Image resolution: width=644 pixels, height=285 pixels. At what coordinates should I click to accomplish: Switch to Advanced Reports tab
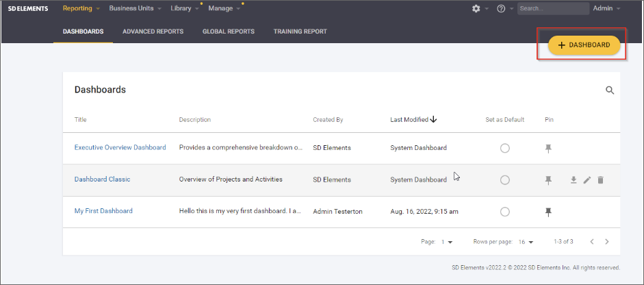click(153, 32)
